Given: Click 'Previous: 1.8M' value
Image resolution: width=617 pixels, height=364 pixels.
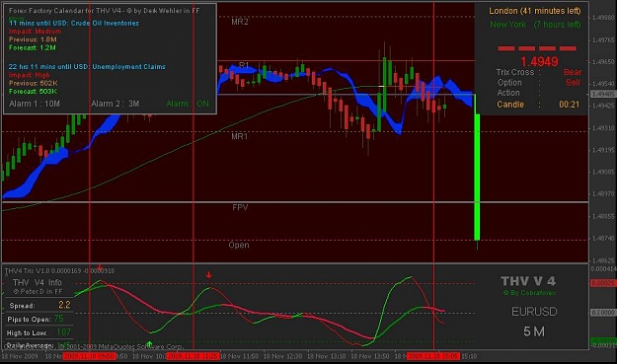Looking at the screenshot, I should (33, 39).
